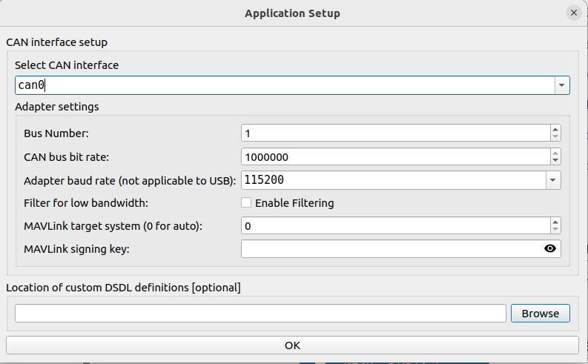
Task: Click the MAVLink signing key input
Action: tap(390, 249)
